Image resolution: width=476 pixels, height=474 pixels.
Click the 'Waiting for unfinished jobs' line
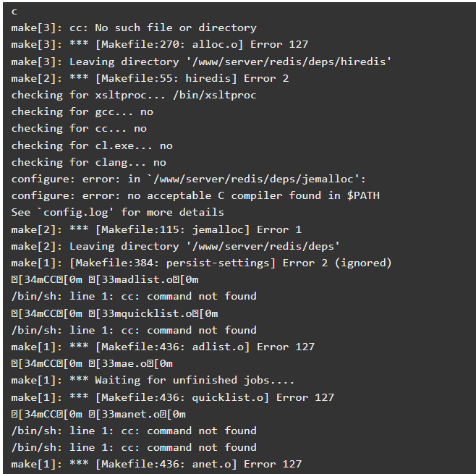click(x=153, y=380)
